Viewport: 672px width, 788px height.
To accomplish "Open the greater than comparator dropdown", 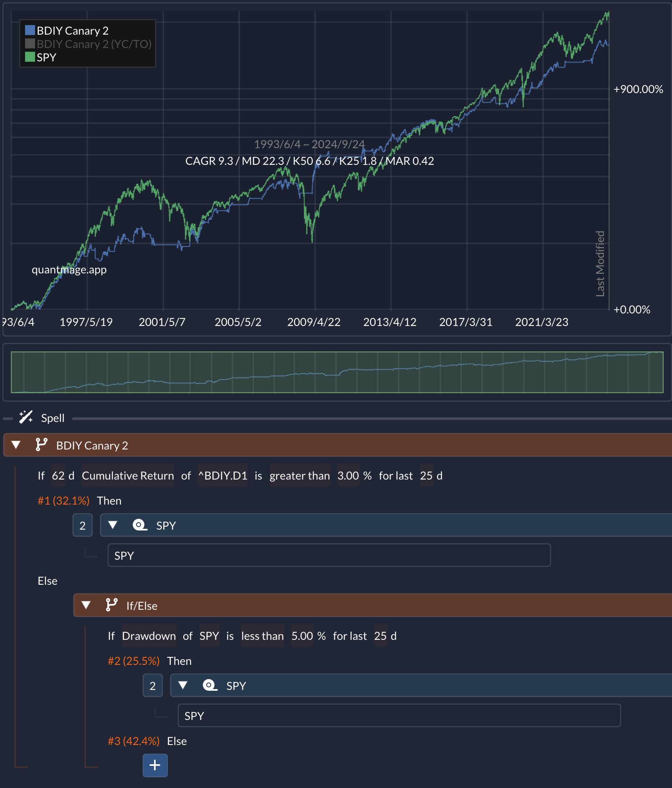I will pyautogui.click(x=300, y=475).
